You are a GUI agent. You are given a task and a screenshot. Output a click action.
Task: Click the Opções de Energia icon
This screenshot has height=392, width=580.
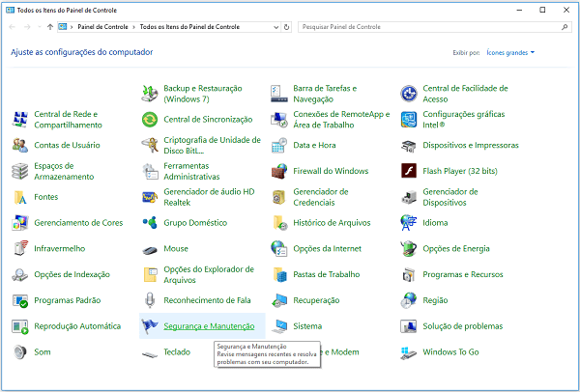(409, 249)
